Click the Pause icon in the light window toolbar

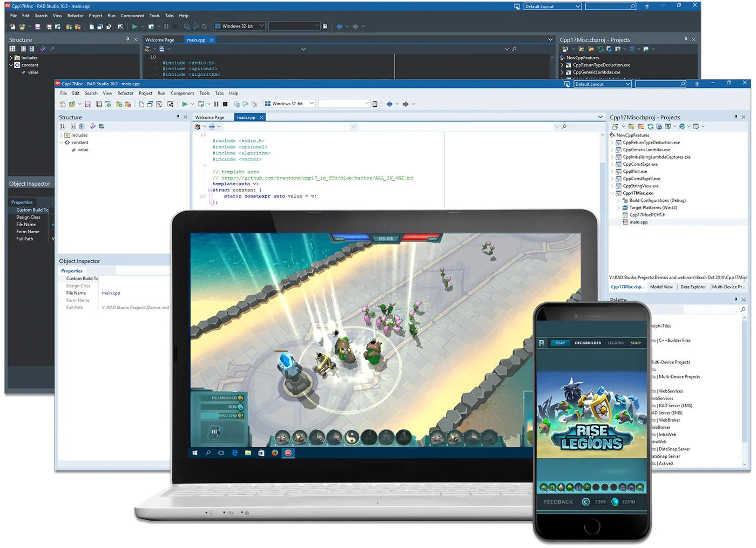pyautogui.click(x=217, y=104)
